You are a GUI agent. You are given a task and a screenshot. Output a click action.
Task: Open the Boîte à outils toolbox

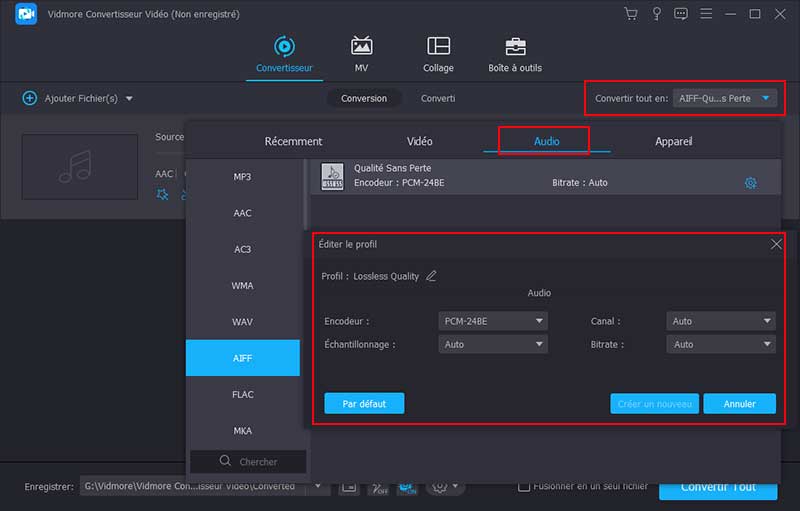(x=515, y=55)
